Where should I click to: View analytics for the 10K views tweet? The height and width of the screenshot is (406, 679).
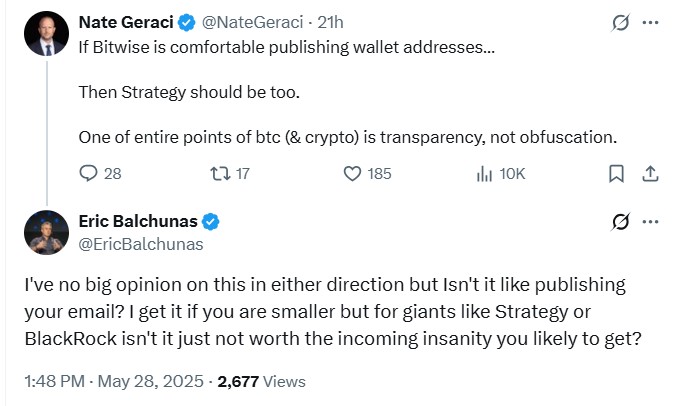click(x=485, y=174)
